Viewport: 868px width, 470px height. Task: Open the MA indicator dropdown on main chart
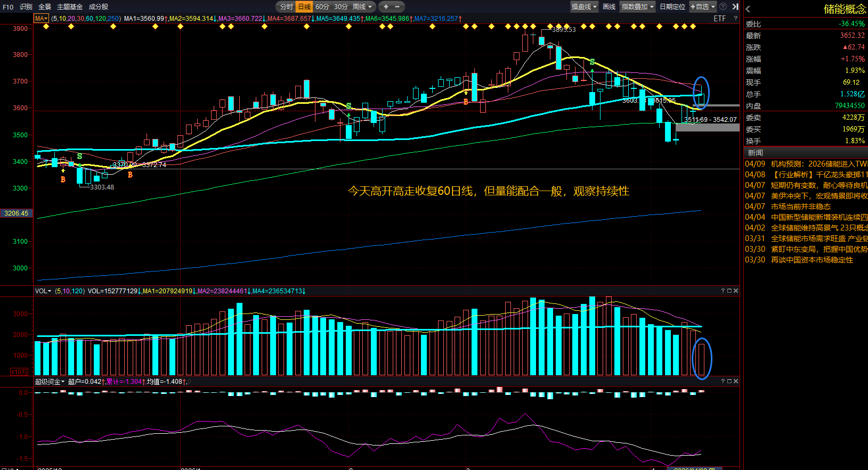click(x=41, y=19)
